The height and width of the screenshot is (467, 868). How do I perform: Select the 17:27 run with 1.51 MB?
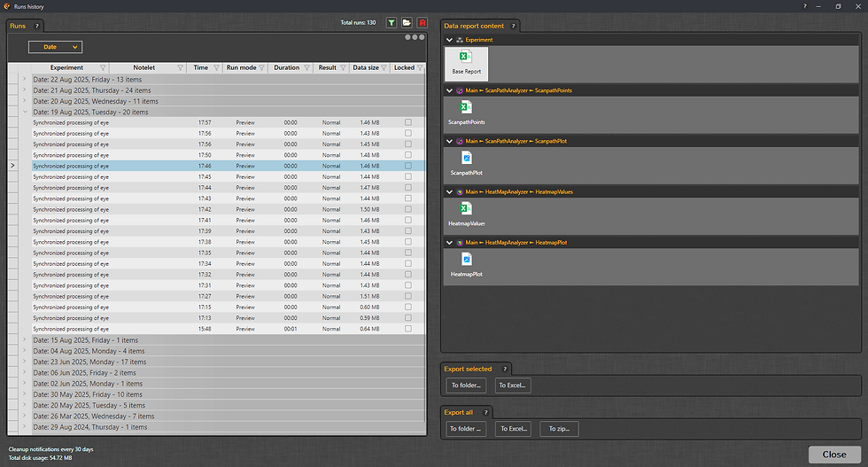229,296
